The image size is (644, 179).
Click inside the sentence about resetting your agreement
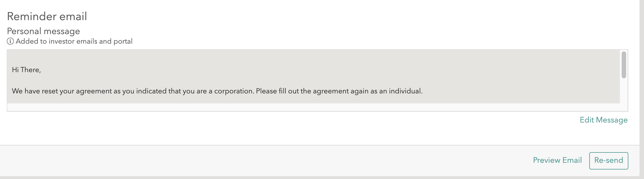[x=217, y=91]
